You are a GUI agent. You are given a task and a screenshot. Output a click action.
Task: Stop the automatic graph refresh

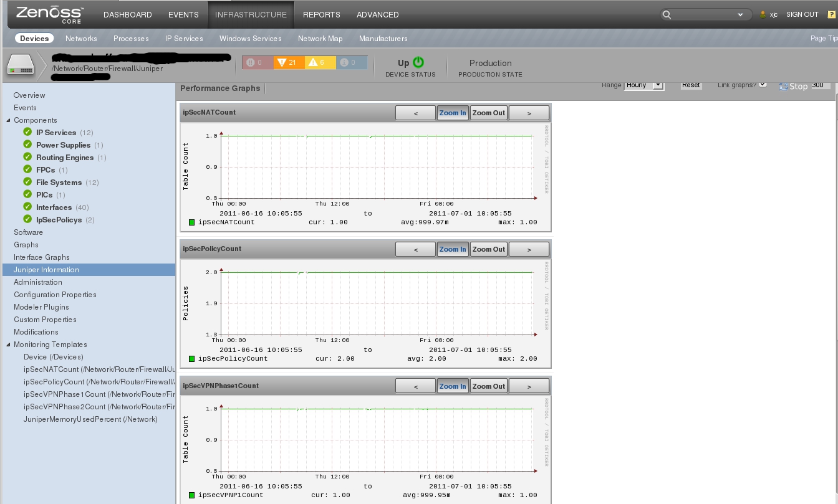point(795,87)
